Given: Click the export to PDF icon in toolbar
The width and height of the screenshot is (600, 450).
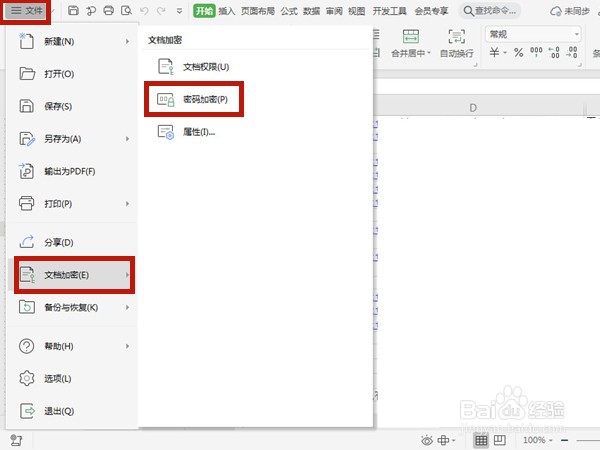Looking at the screenshot, I should 91,11.
